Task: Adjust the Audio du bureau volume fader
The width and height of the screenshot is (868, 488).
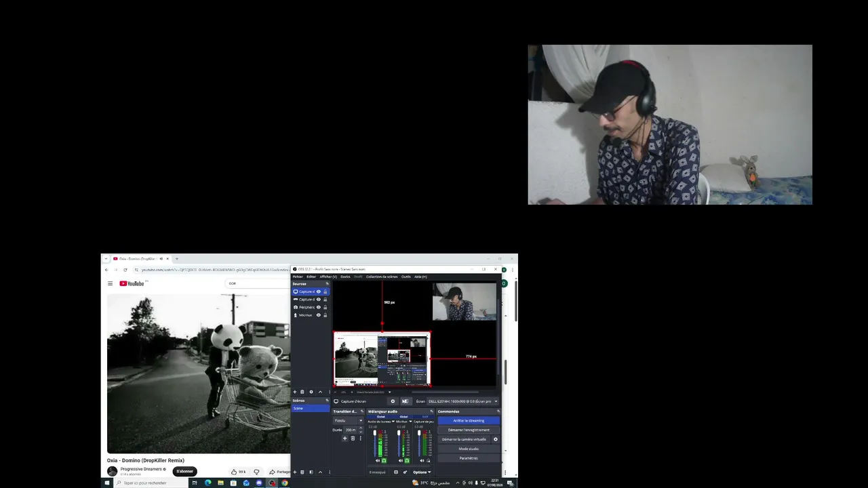Action: [x=374, y=432]
